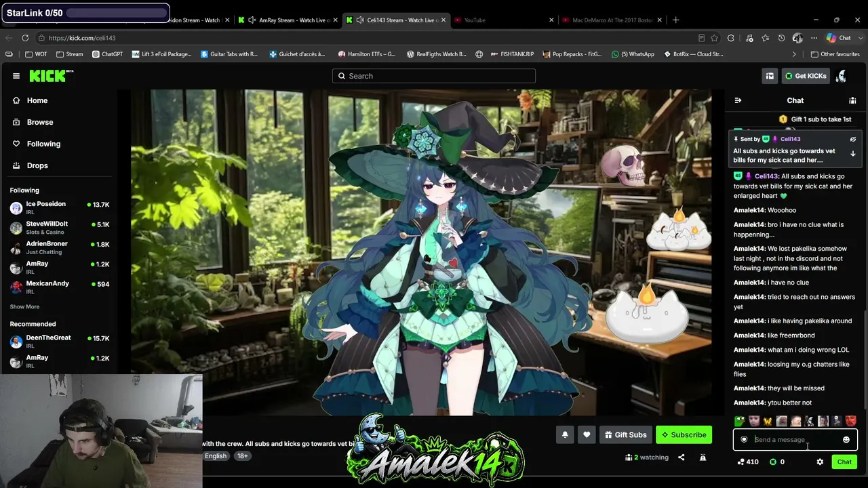The width and height of the screenshot is (868, 488).
Task: Open Browse in the sidebar
Action: tap(40, 122)
